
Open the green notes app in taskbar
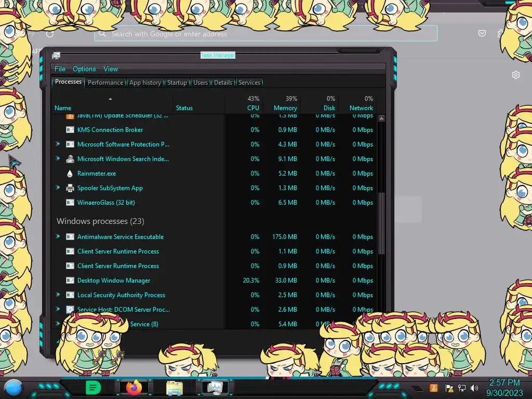(93, 388)
